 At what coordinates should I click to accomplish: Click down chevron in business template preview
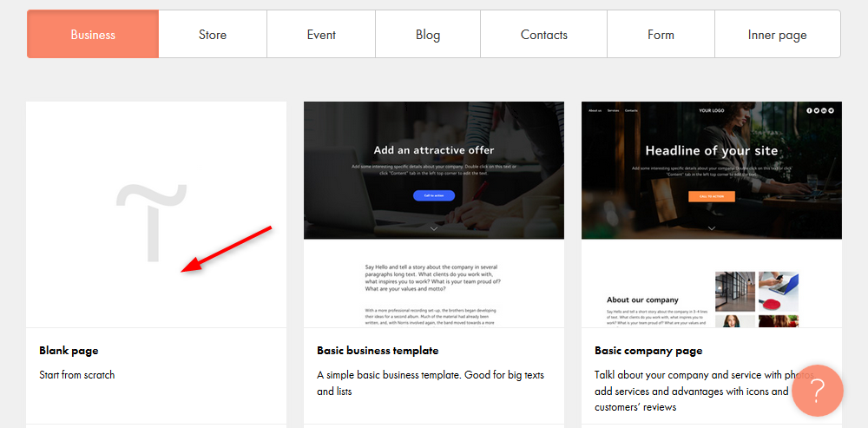tap(434, 228)
